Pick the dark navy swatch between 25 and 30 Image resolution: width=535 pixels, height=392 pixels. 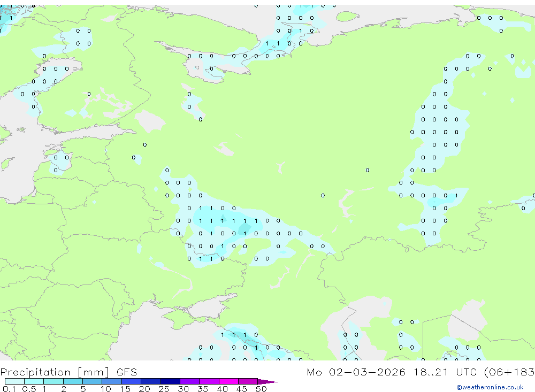(170, 381)
